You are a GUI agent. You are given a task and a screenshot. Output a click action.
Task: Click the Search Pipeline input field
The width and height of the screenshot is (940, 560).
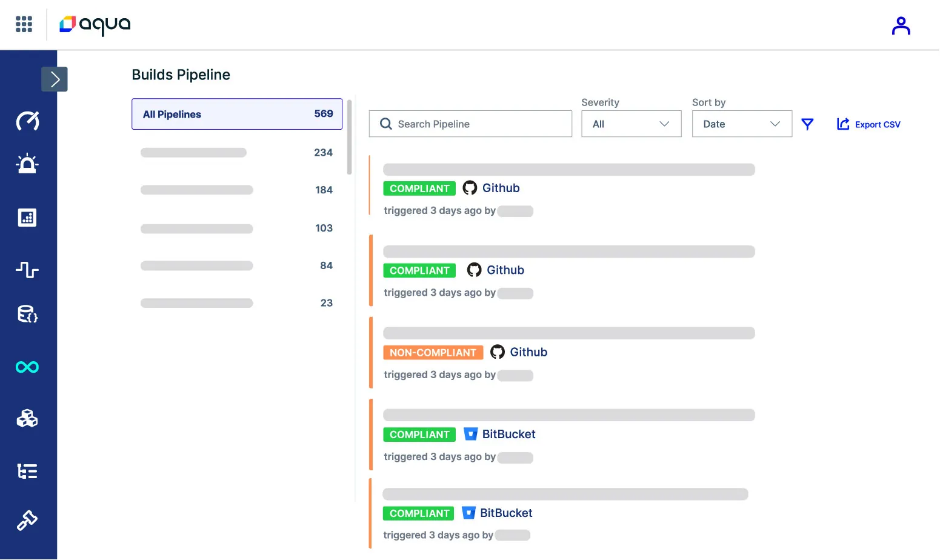coord(470,124)
